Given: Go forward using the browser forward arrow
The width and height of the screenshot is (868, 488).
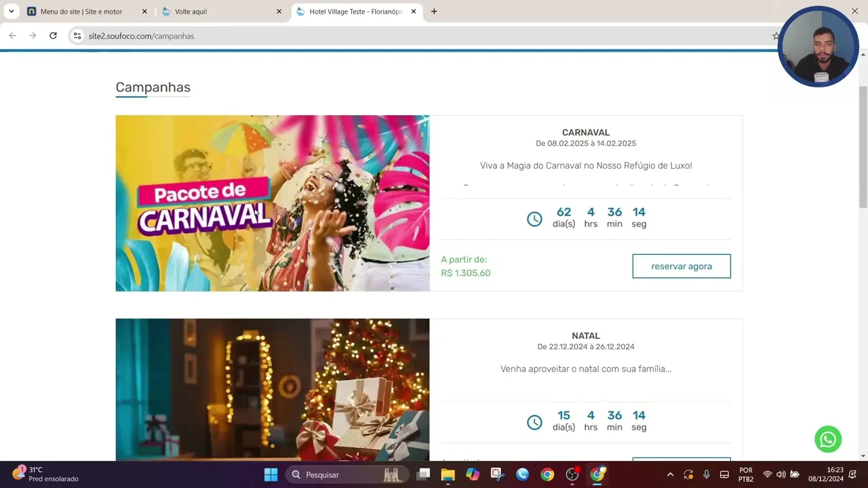Looking at the screenshot, I should [33, 36].
